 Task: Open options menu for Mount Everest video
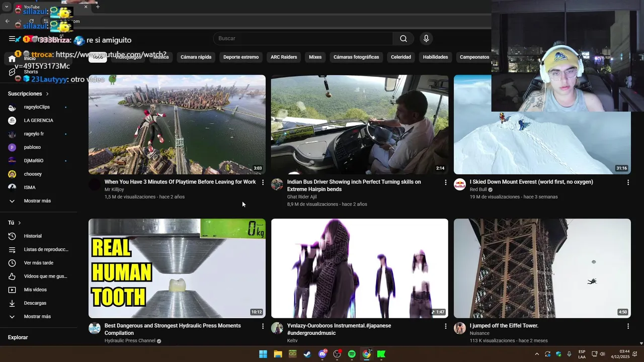click(x=628, y=183)
